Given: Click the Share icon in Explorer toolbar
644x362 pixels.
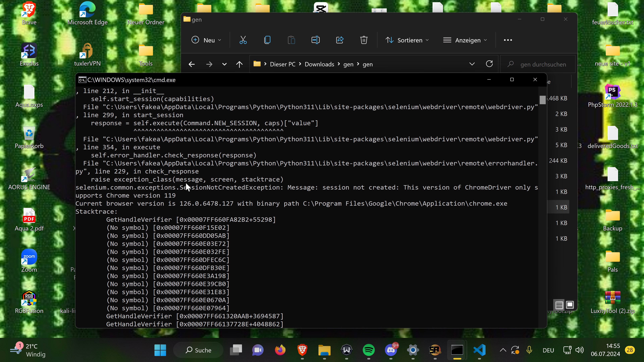Looking at the screenshot, I should click(340, 40).
